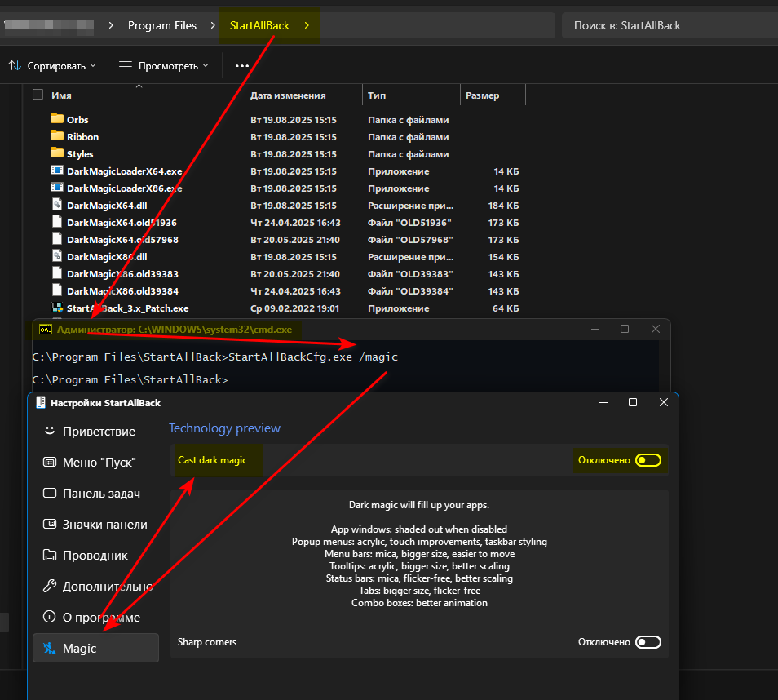Expand the chevron before Program Files breadcrumb
The height and width of the screenshot is (700, 778).
[111, 25]
